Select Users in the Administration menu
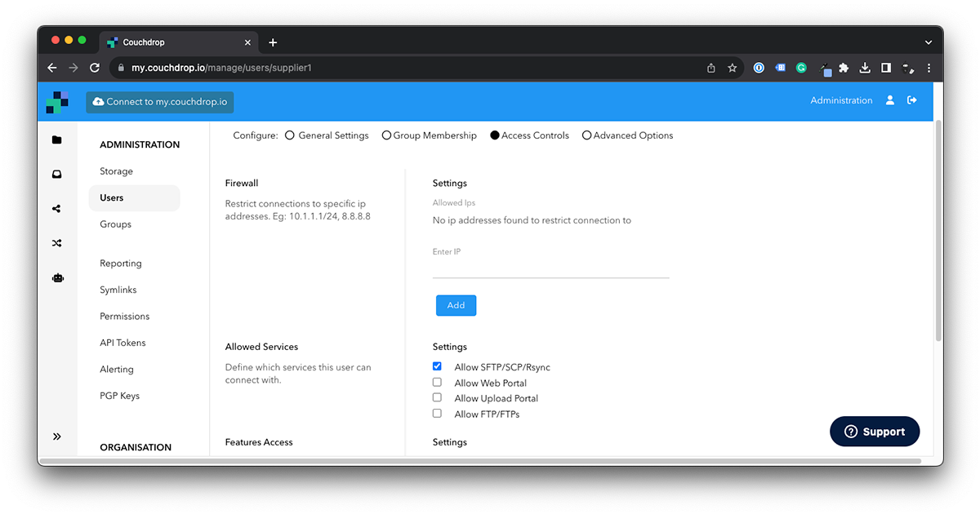Viewport: 980px width, 514px height. pos(111,197)
